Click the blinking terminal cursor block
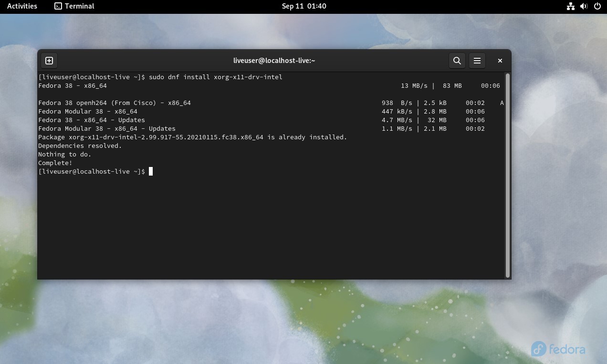The height and width of the screenshot is (364, 607). [x=150, y=171]
